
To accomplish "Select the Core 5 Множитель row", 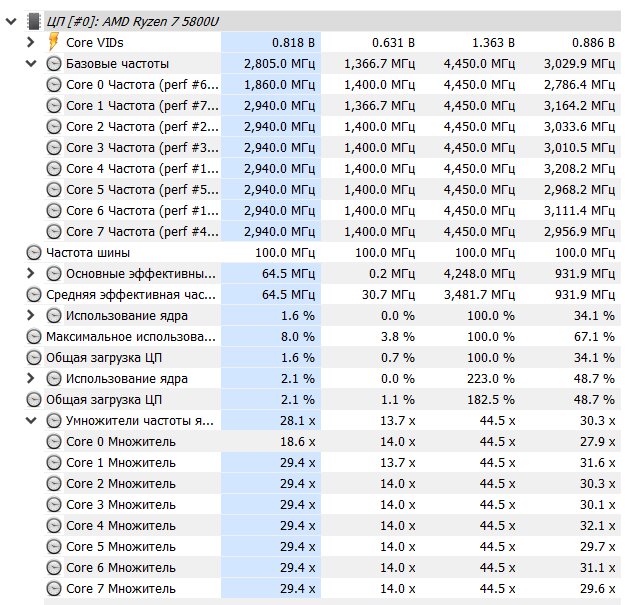I will (x=331, y=546).
